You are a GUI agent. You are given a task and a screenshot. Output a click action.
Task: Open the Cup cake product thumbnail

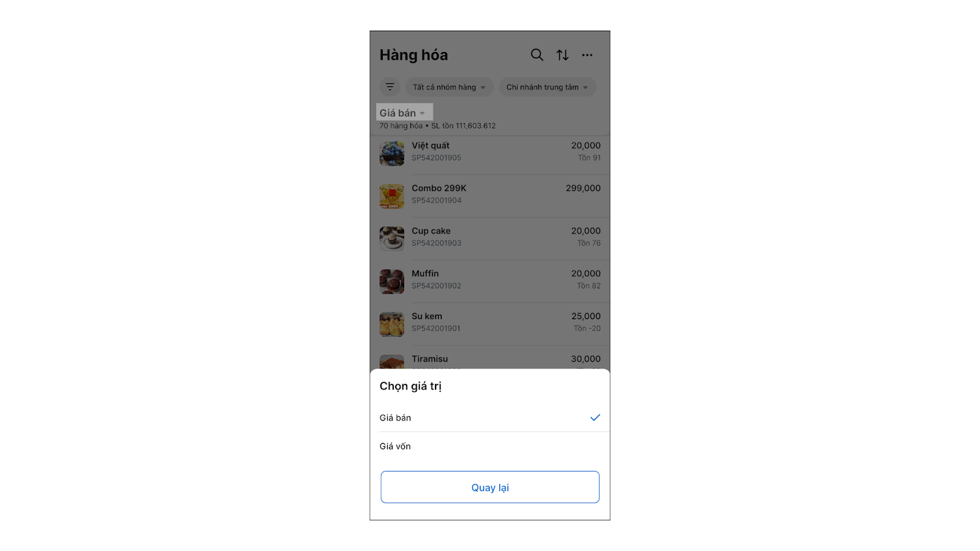pyautogui.click(x=392, y=239)
